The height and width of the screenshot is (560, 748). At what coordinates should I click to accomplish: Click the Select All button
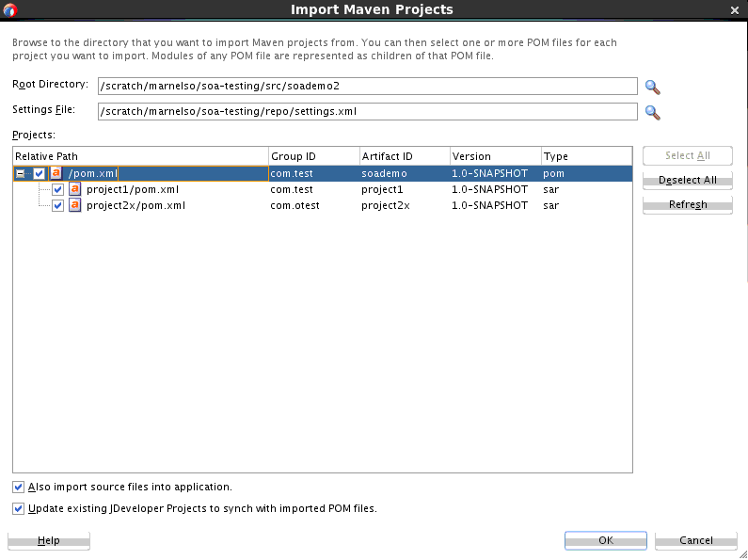[x=688, y=155]
